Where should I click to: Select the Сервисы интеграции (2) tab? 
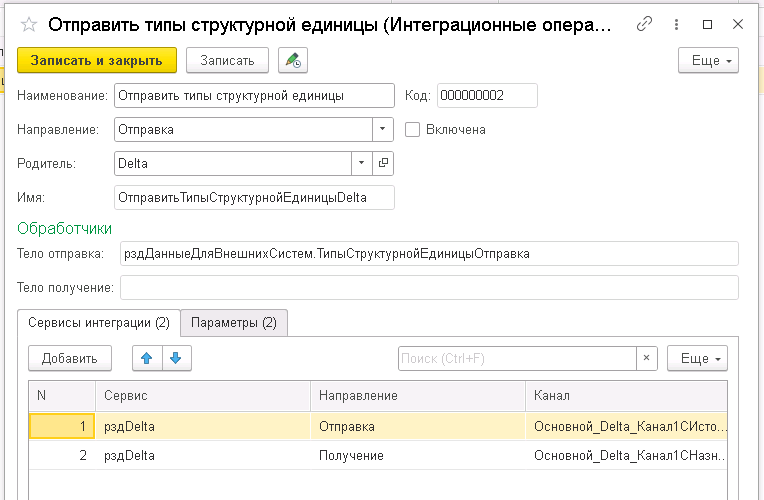(98, 323)
